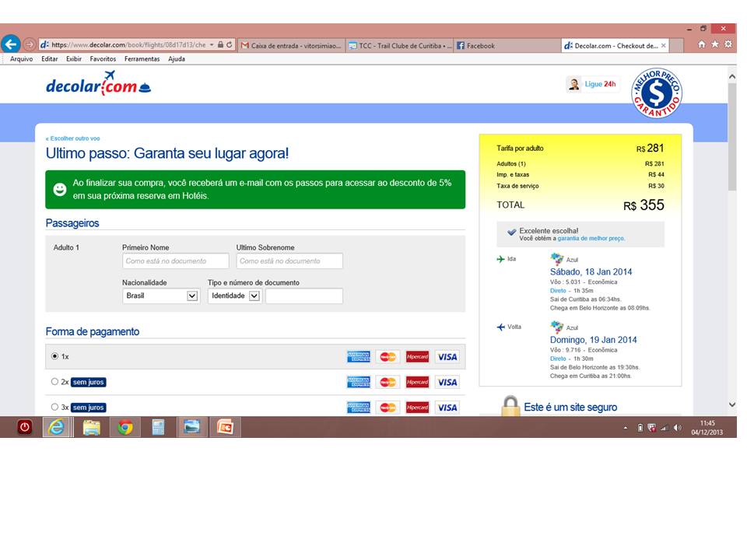Open the Internet Explorer home icon
This screenshot has width=747, height=560.
click(702, 44)
